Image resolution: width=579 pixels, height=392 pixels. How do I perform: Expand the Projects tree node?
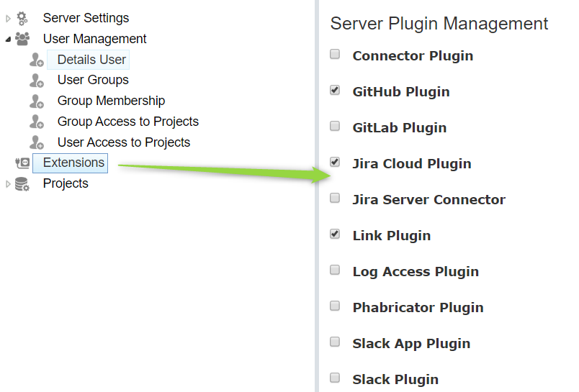coord(8,184)
